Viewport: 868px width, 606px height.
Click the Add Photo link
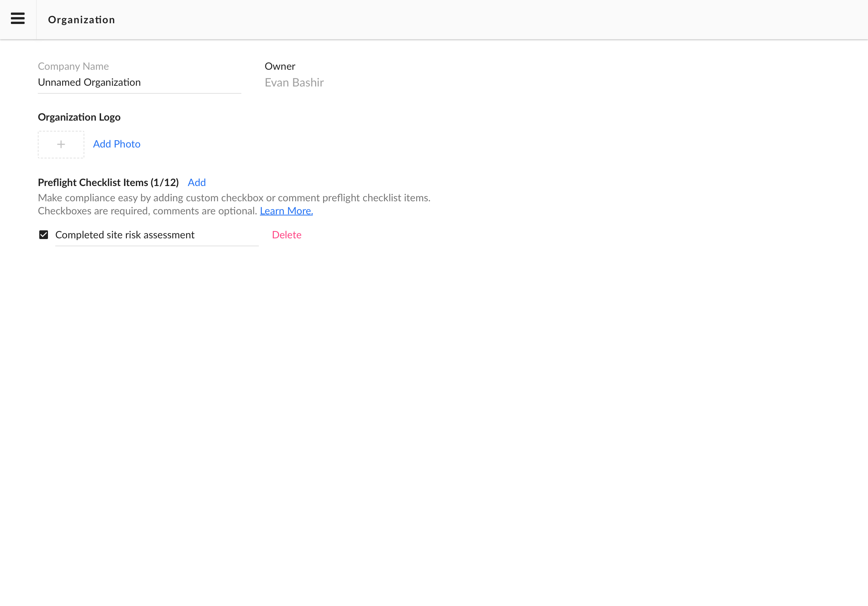pyautogui.click(x=117, y=144)
